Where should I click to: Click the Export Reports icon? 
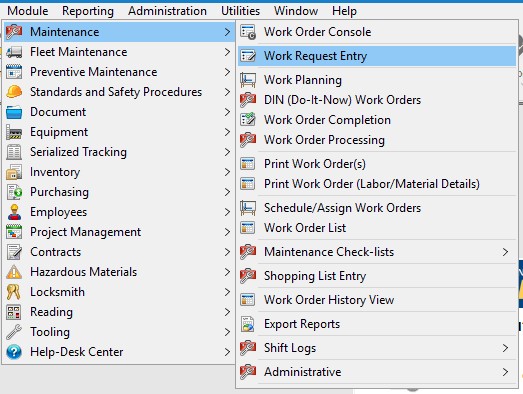pyautogui.click(x=248, y=324)
